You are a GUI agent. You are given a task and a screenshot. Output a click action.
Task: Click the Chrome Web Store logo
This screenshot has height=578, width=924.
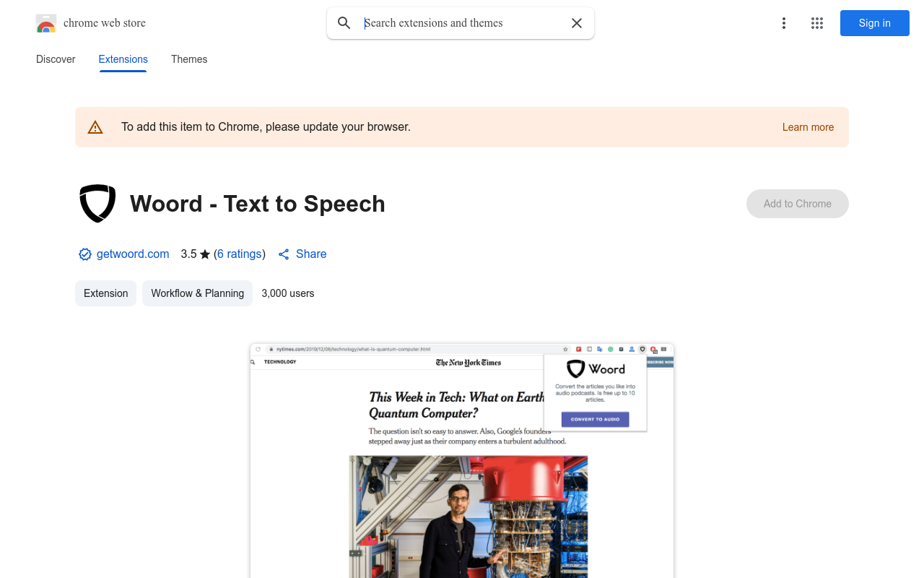(x=46, y=23)
